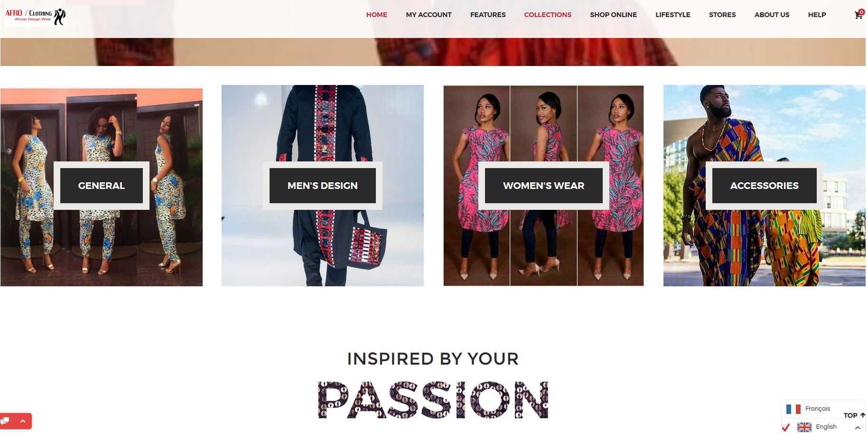This screenshot has width=868, height=433.
Task: Jump back using the TOP arrow
Action: (854, 415)
